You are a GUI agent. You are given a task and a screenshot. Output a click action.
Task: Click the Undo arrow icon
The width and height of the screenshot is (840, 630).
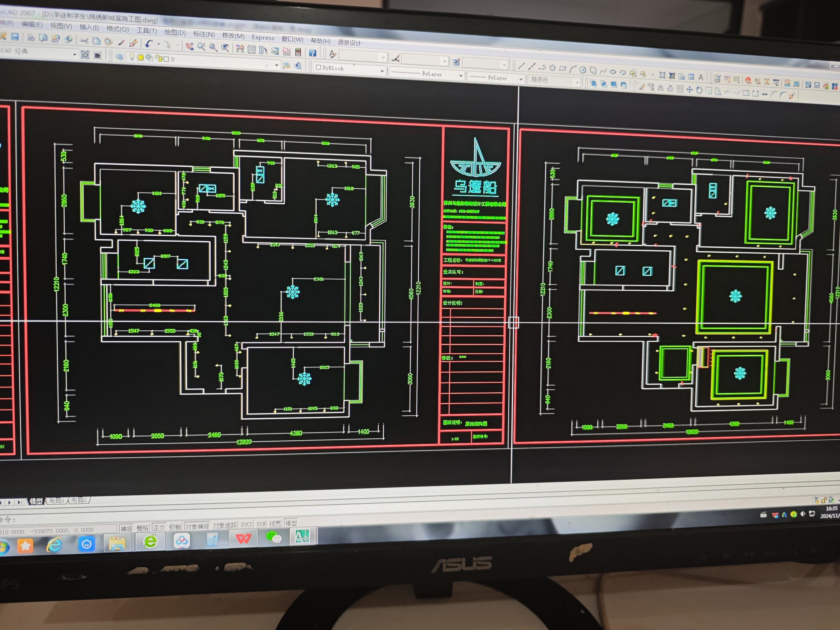[149, 44]
